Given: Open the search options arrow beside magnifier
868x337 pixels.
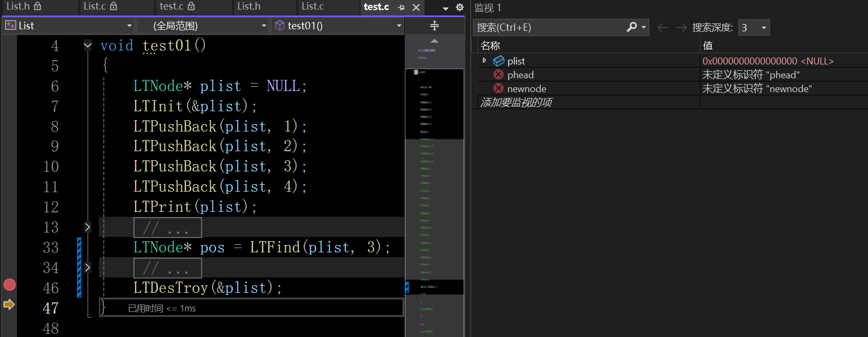Looking at the screenshot, I should (644, 27).
